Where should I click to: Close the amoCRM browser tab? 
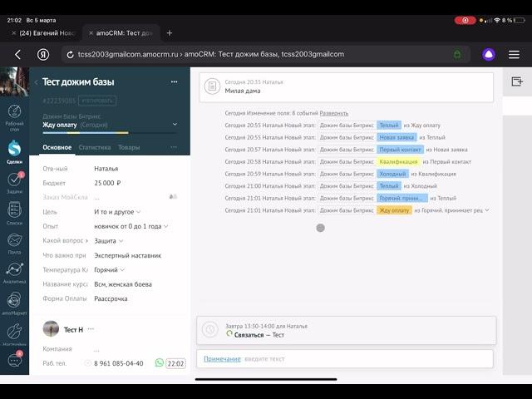(x=91, y=33)
